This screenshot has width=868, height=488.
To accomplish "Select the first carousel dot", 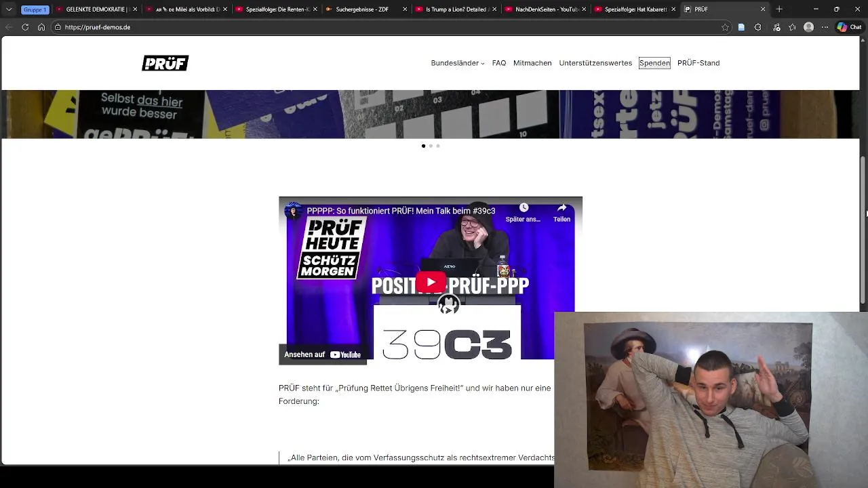I will click(423, 146).
